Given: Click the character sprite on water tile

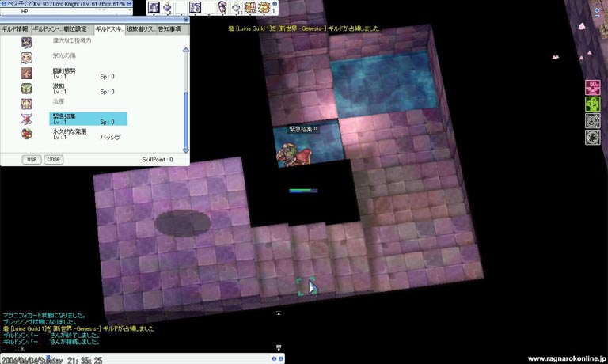Looking at the screenshot, I should coord(294,154).
